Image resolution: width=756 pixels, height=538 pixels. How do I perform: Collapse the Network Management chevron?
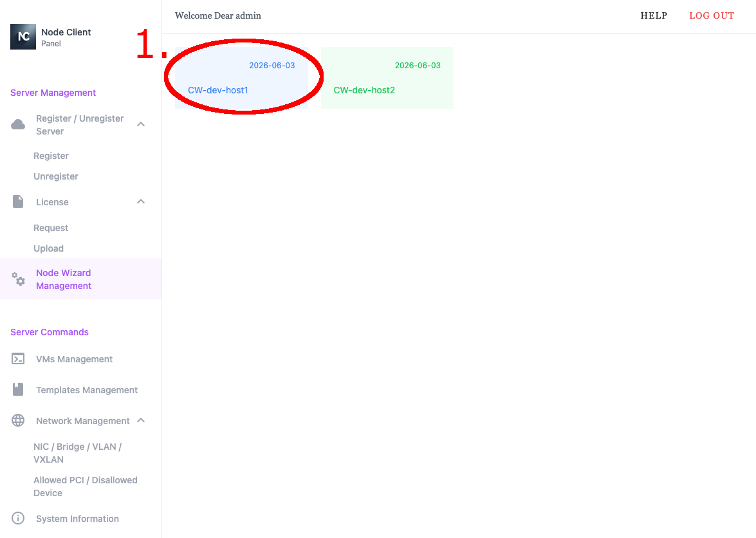(x=141, y=420)
